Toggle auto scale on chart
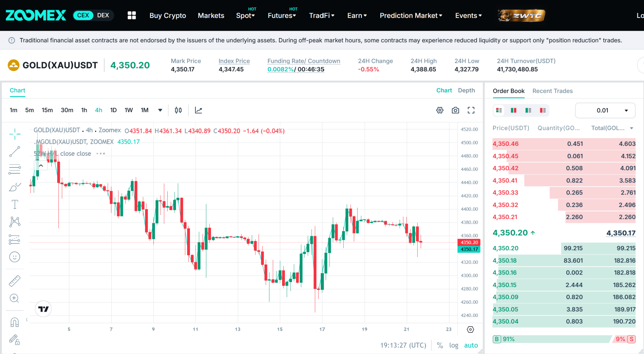Viewport: 644px width, 354px height. point(471,346)
